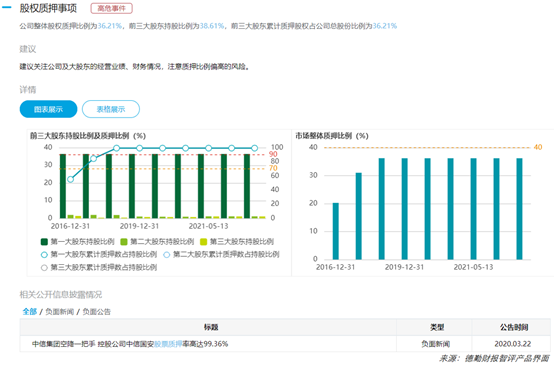Click the 2020.03.22 date cell
Image resolution: width=554 pixels, height=365 pixels.
(x=512, y=344)
